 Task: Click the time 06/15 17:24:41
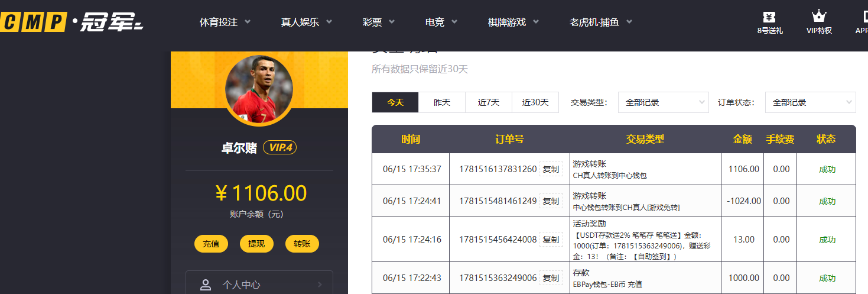coord(412,201)
